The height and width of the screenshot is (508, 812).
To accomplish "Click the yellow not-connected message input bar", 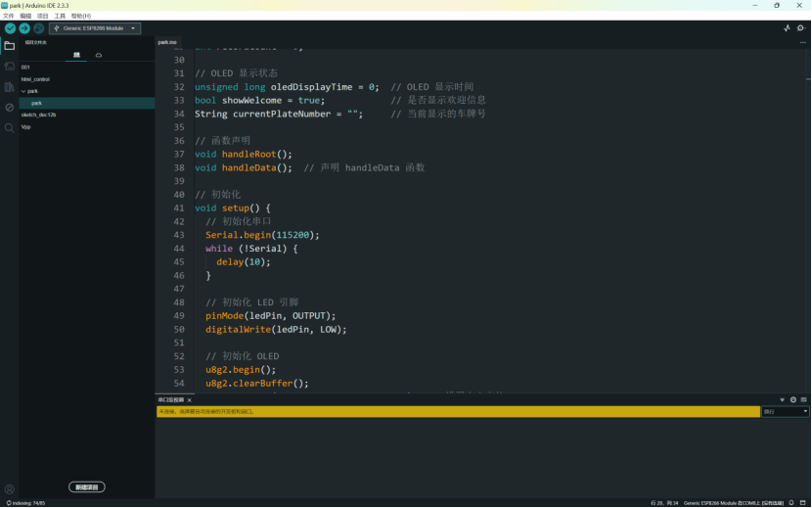I will [458, 411].
